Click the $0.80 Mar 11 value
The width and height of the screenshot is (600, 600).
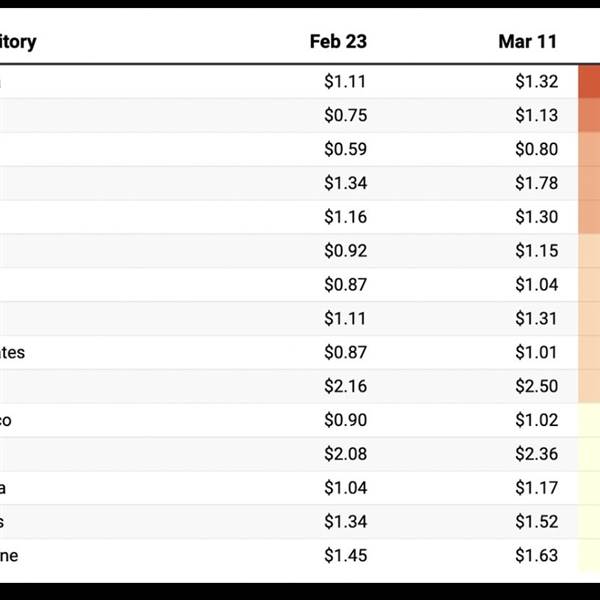tap(535, 149)
